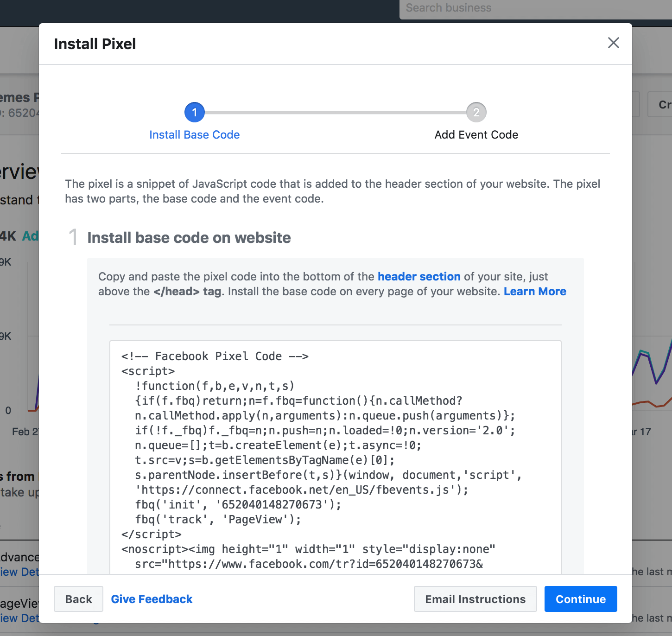Click the n.queue createElement code line

278,445
